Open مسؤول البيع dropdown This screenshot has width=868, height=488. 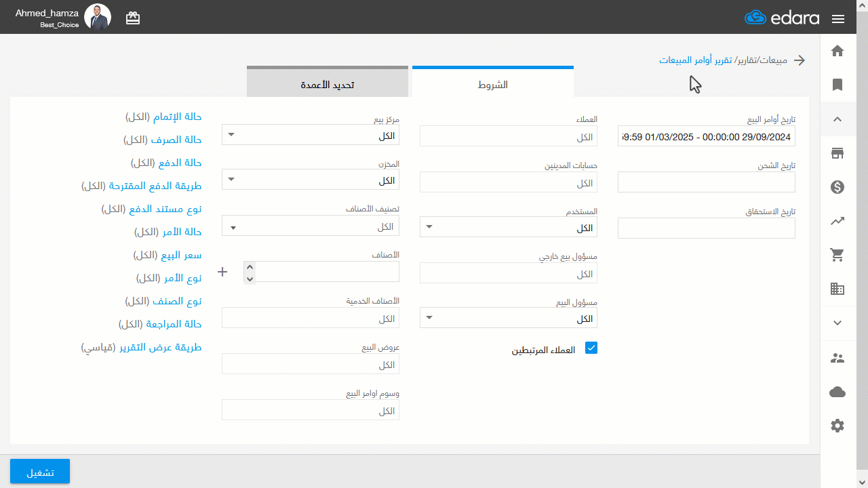[x=509, y=318]
